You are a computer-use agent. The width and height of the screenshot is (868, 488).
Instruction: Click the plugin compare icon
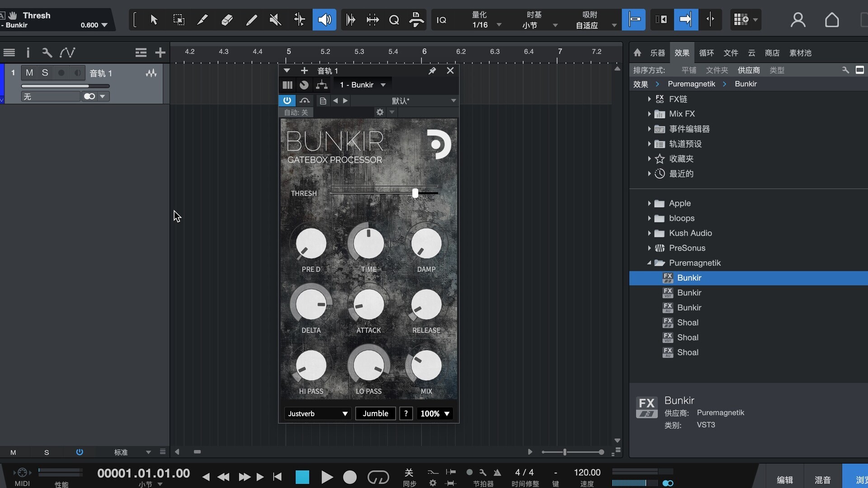point(305,100)
